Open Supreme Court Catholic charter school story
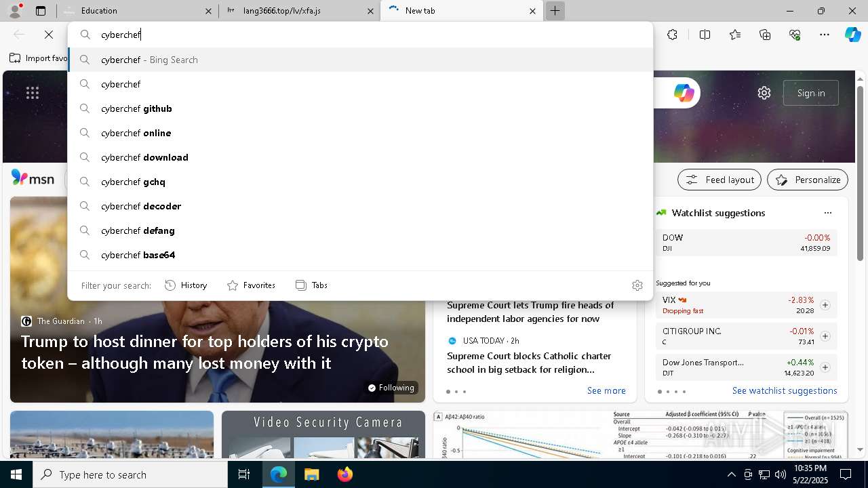Screen dimensions: 868x488 coord(529,363)
